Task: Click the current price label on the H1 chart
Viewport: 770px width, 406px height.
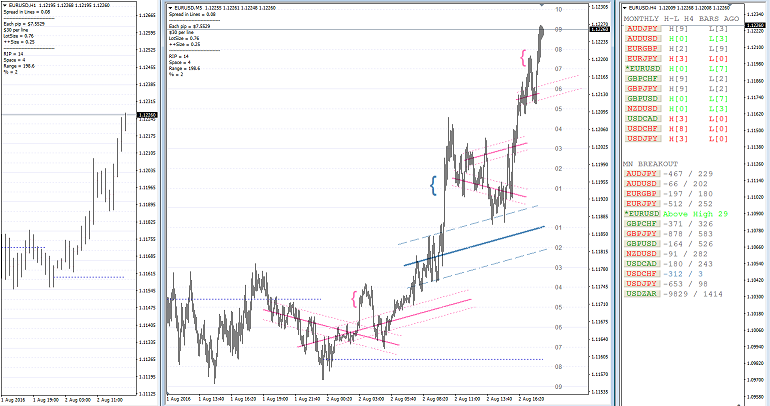Action: pos(147,116)
